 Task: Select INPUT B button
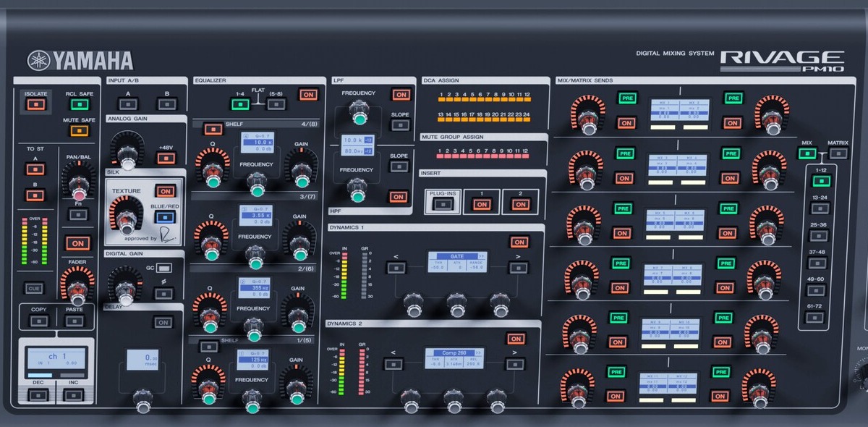pyautogui.click(x=166, y=103)
